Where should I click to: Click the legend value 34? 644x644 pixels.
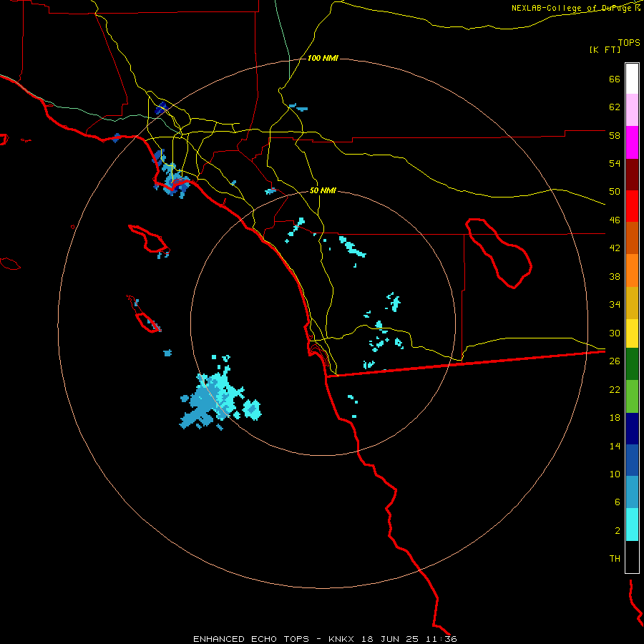pos(615,305)
